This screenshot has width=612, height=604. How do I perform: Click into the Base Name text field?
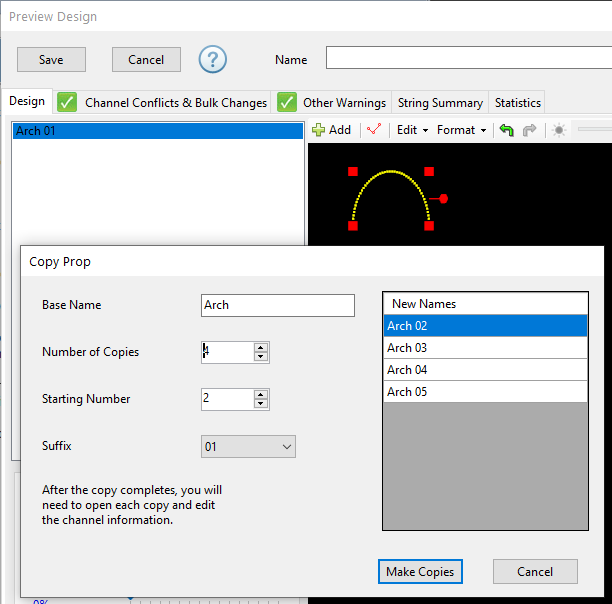(277, 305)
